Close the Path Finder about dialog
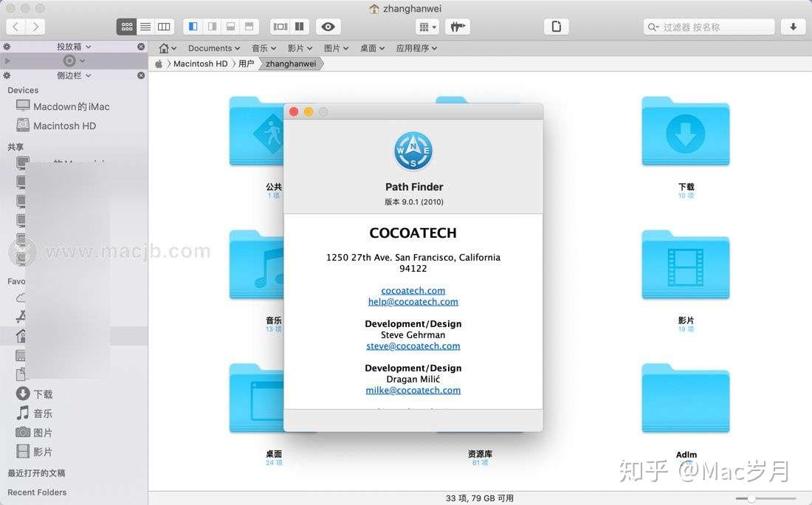 (x=294, y=112)
